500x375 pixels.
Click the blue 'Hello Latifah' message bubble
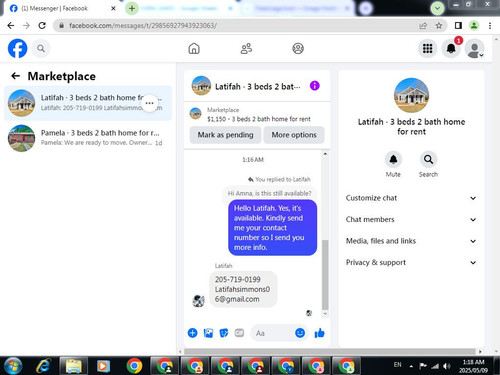[x=272, y=228]
